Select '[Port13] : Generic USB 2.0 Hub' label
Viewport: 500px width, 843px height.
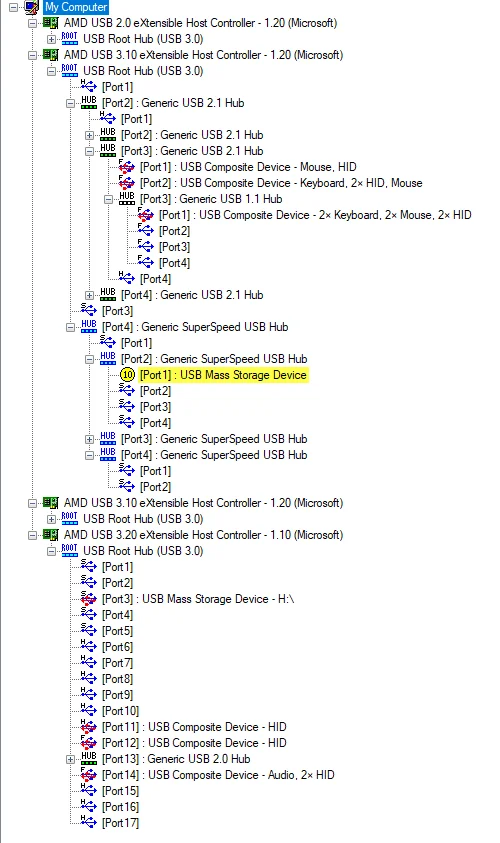click(176, 759)
